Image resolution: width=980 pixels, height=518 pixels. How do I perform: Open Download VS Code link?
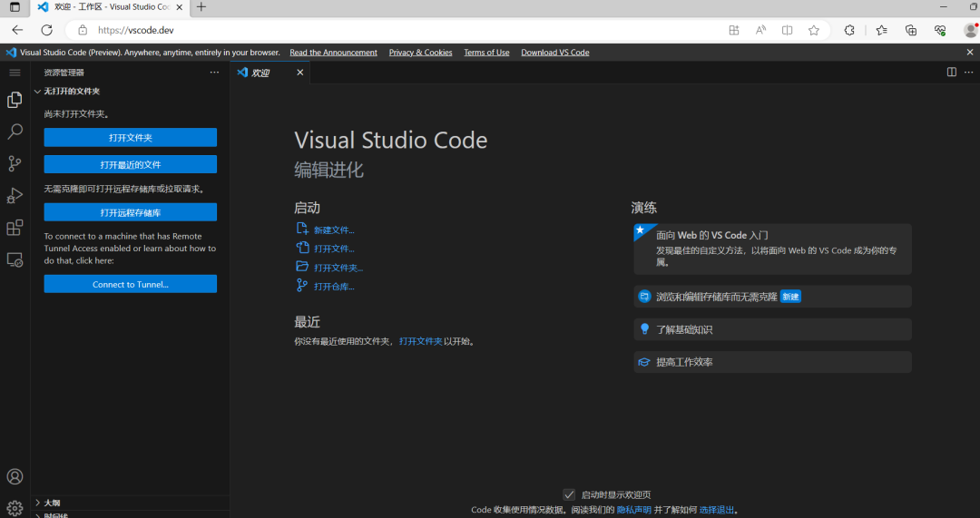tap(555, 53)
